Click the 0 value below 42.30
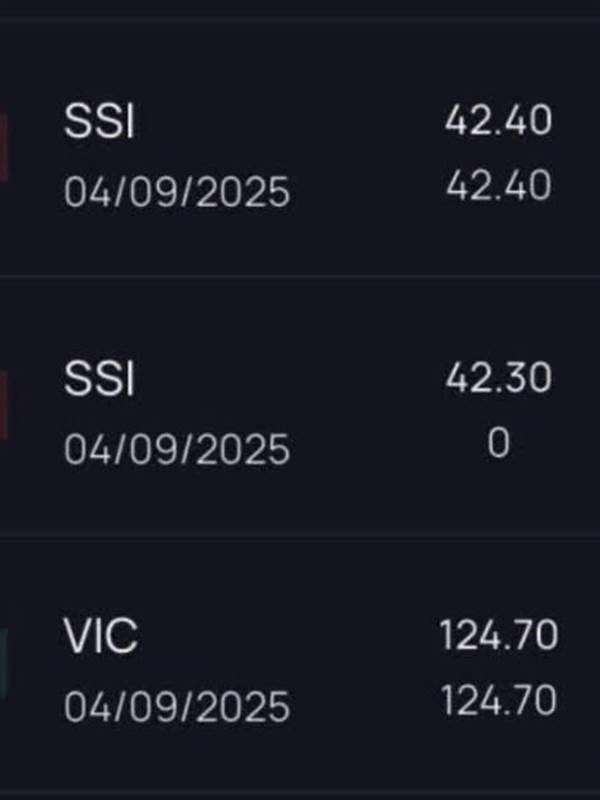 pyautogui.click(x=498, y=443)
